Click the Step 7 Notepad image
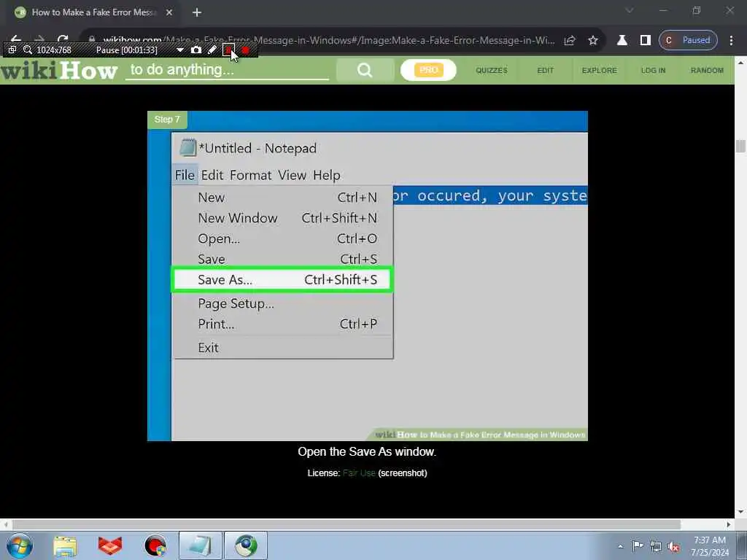The image size is (747, 560). pyautogui.click(x=368, y=276)
